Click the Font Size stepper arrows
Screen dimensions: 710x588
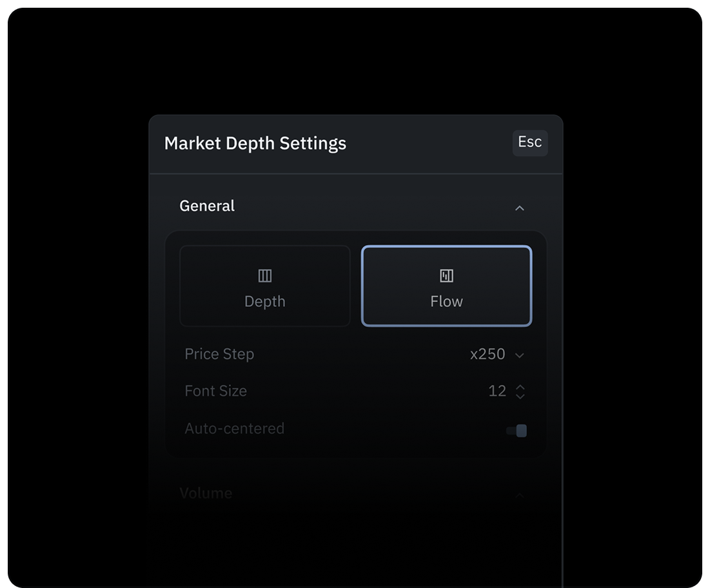point(520,391)
